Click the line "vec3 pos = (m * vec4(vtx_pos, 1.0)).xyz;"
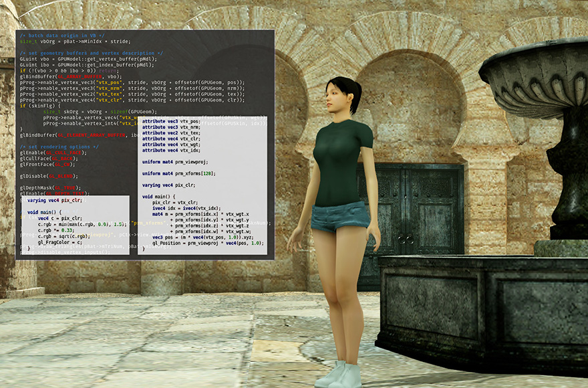 [x=203, y=237]
